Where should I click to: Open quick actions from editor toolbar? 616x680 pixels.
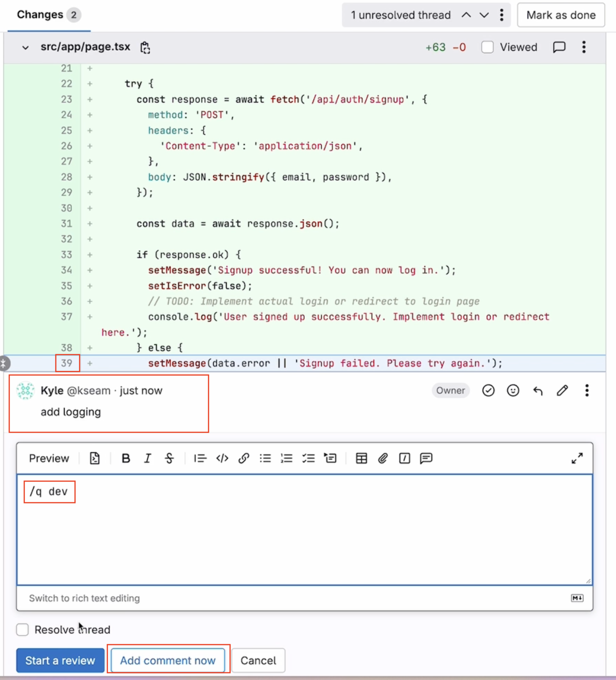[404, 458]
